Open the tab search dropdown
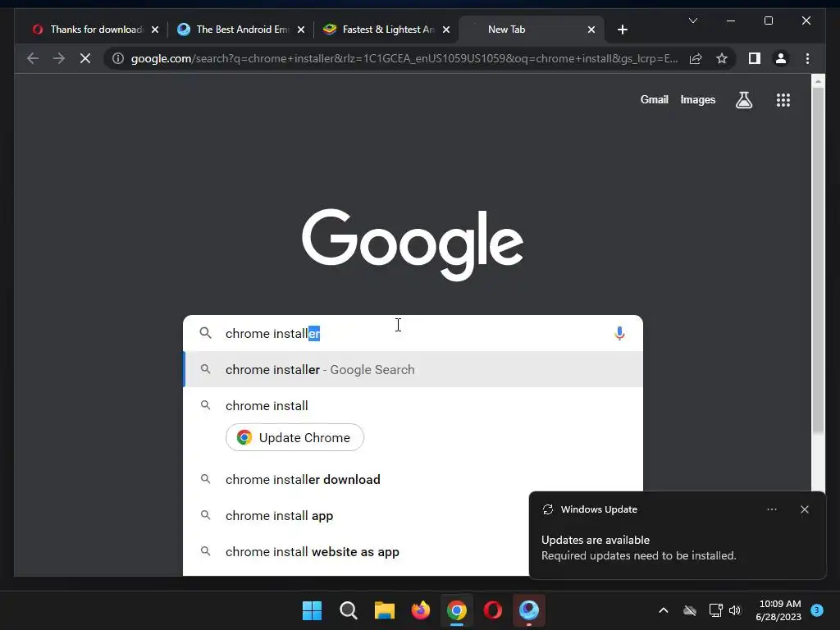Screen dimensions: 840x630 point(692,21)
